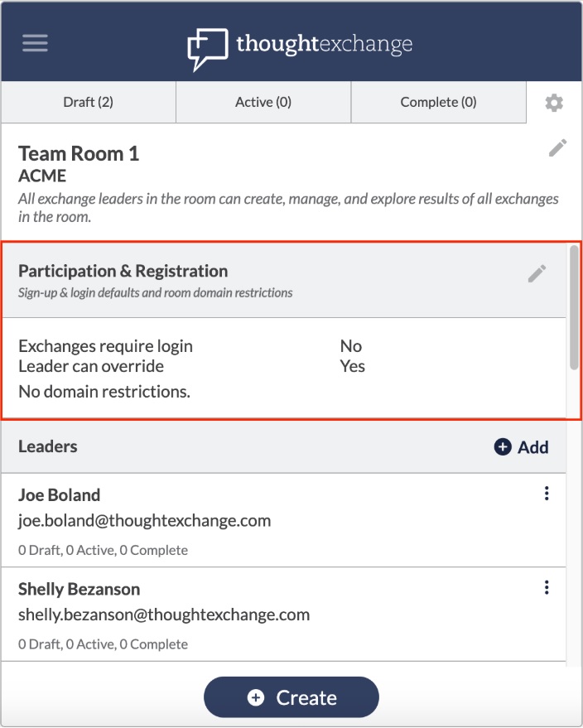Open options menu for Joe Boland
Viewport: 583px width, 728px height.
(547, 493)
